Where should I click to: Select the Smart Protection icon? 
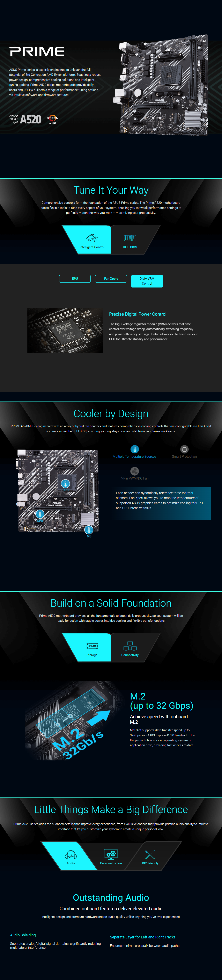coord(184,449)
